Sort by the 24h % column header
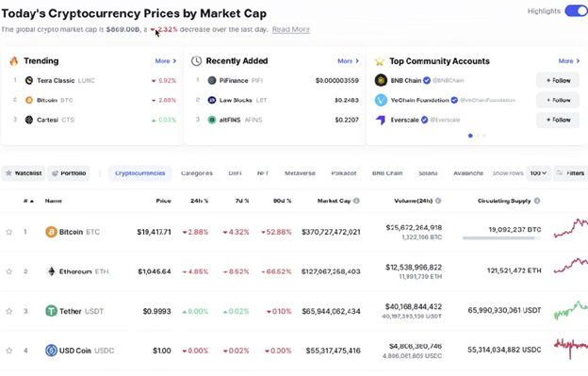Screen dimensions: 588x376 click(x=199, y=201)
